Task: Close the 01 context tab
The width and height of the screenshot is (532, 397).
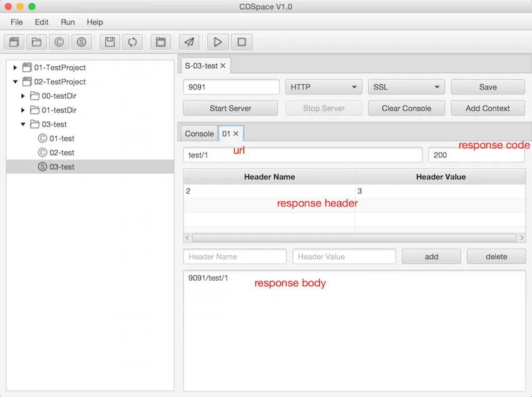Action: 236,134
